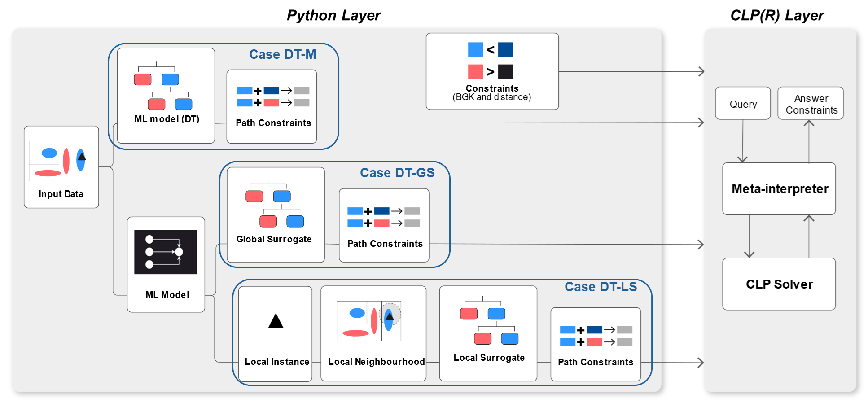Click "Path Constraints" label in Case DT-LS
The height and width of the screenshot is (407, 868).
(x=596, y=362)
